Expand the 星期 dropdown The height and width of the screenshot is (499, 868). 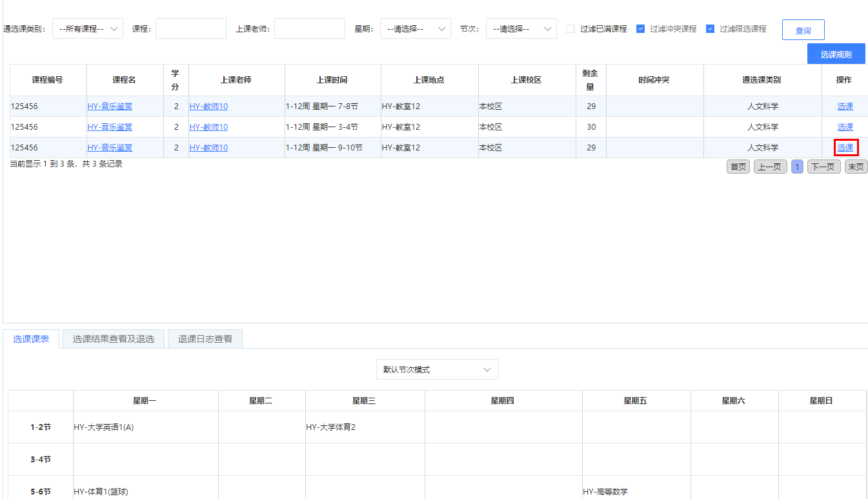(x=415, y=29)
